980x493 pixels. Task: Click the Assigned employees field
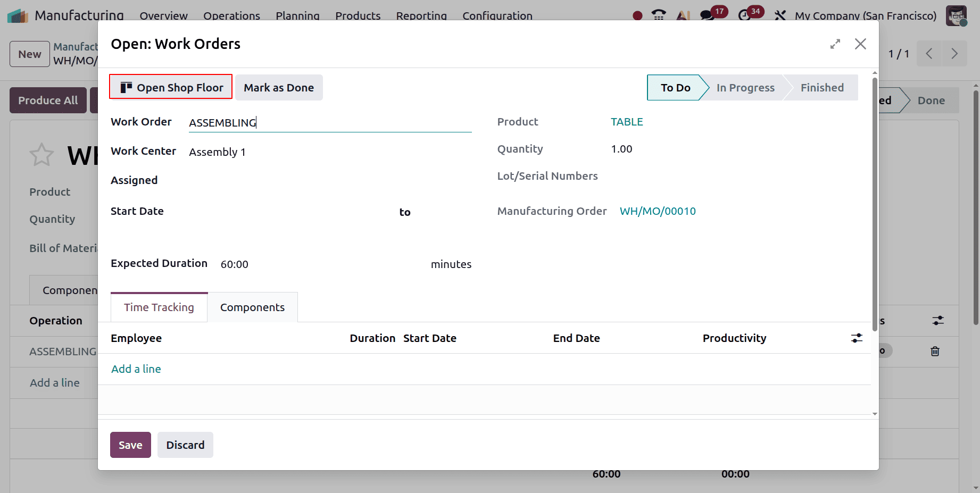[x=330, y=180]
